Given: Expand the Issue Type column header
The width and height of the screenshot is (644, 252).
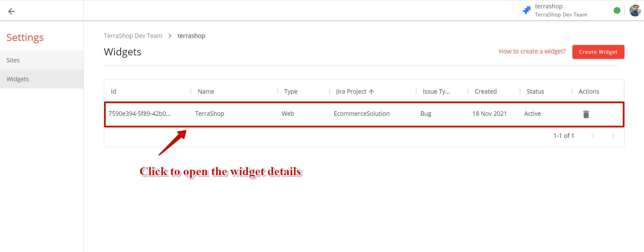Looking at the screenshot, I should click(436, 91).
